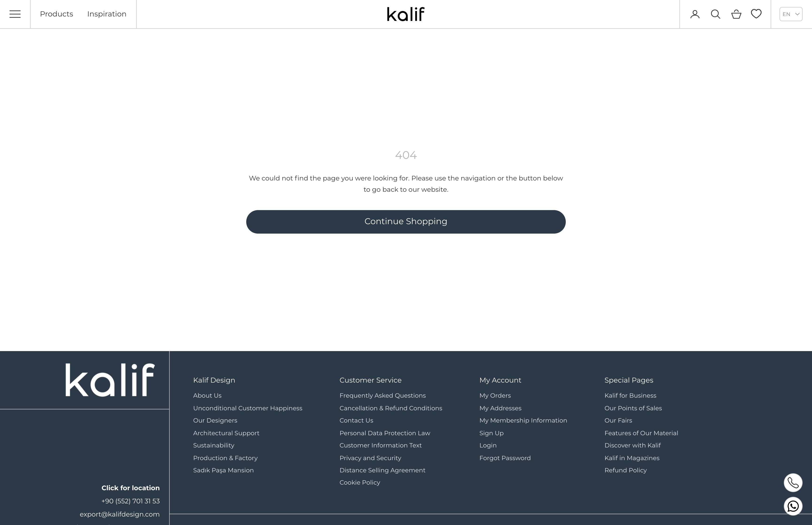Click the export@kalifdesign.com email link
Image resolution: width=812 pixels, height=525 pixels.
click(120, 514)
